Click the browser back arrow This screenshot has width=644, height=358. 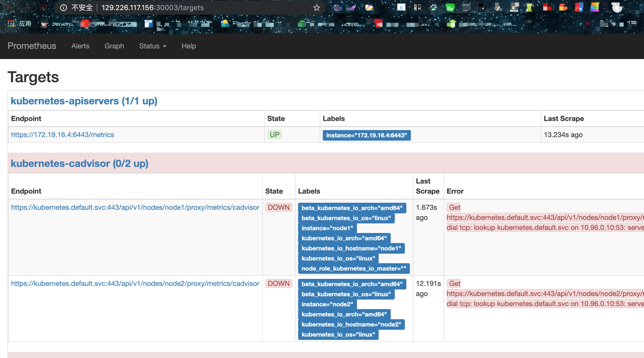pos(11,8)
